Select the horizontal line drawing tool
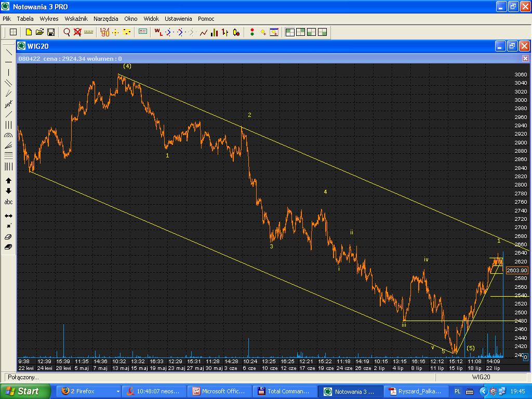 (8, 62)
